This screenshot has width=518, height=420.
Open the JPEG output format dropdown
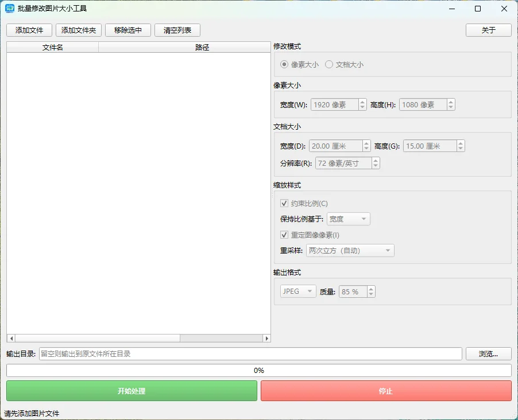tap(298, 291)
